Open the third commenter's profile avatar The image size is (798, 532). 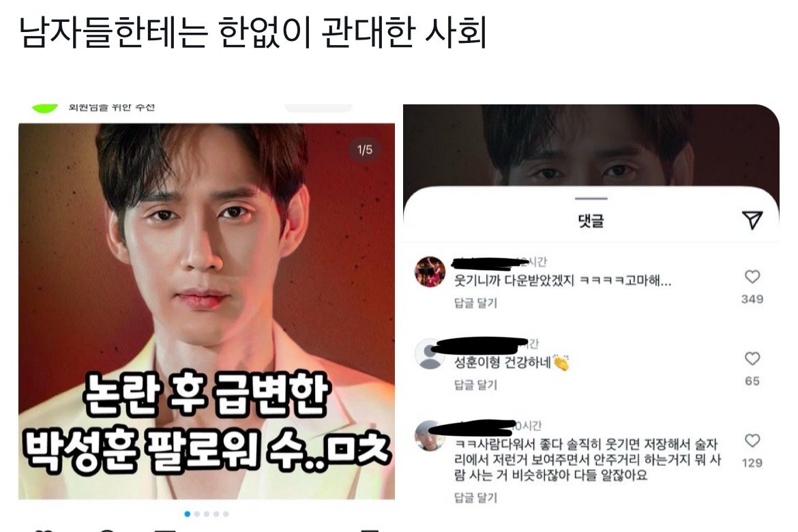[x=429, y=436]
